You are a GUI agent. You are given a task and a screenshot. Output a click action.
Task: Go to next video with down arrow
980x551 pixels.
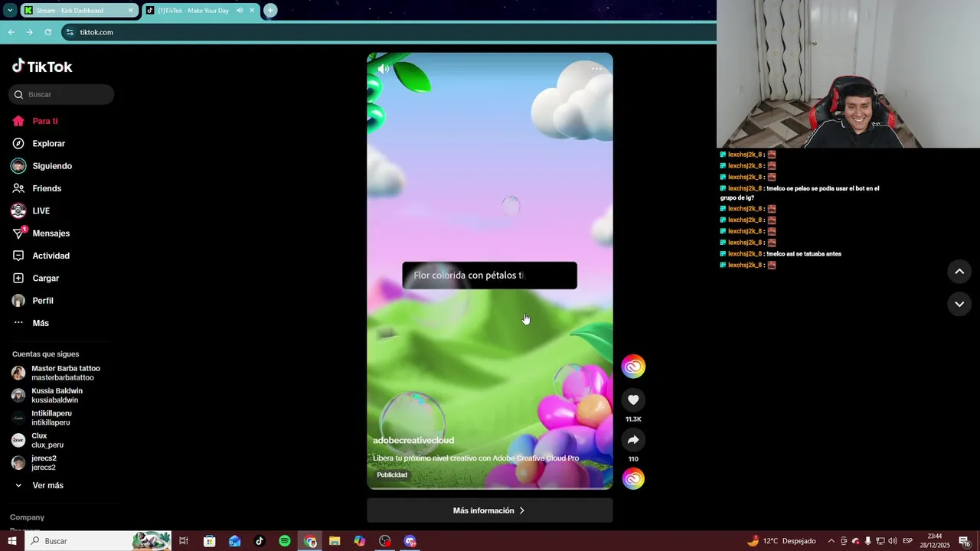pyautogui.click(x=959, y=304)
